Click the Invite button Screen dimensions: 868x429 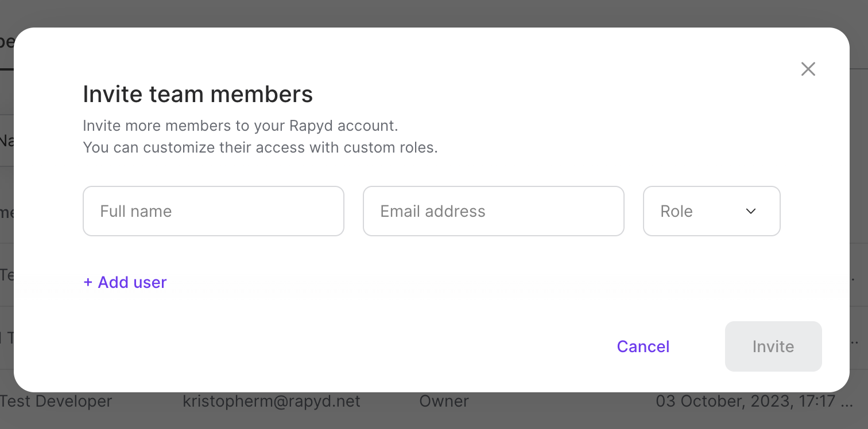(x=773, y=346)
